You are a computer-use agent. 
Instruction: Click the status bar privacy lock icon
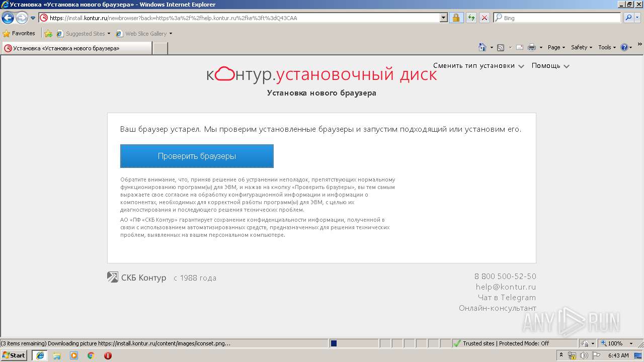(x=586, y=343)
